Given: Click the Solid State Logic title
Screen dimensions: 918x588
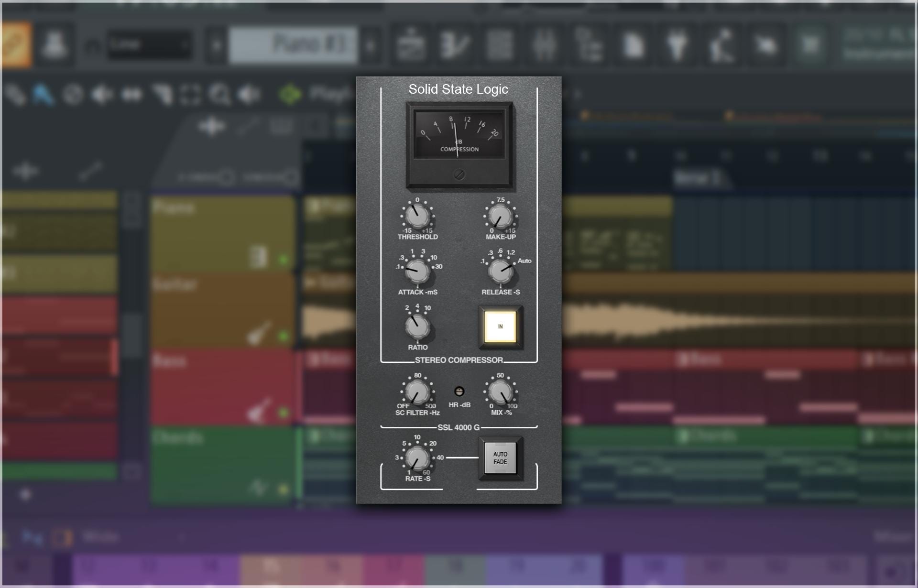Looking at the screenshot, I should pos(458,89).
